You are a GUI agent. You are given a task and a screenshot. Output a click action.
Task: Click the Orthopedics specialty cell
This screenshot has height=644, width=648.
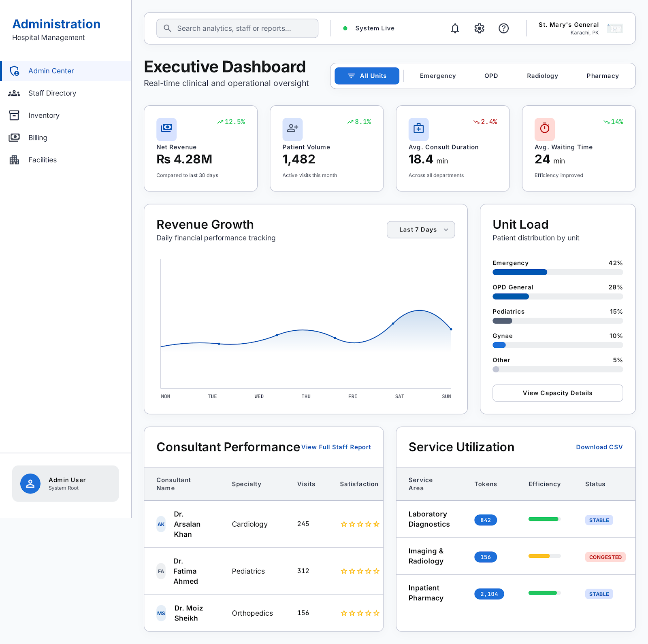(252, 613)
